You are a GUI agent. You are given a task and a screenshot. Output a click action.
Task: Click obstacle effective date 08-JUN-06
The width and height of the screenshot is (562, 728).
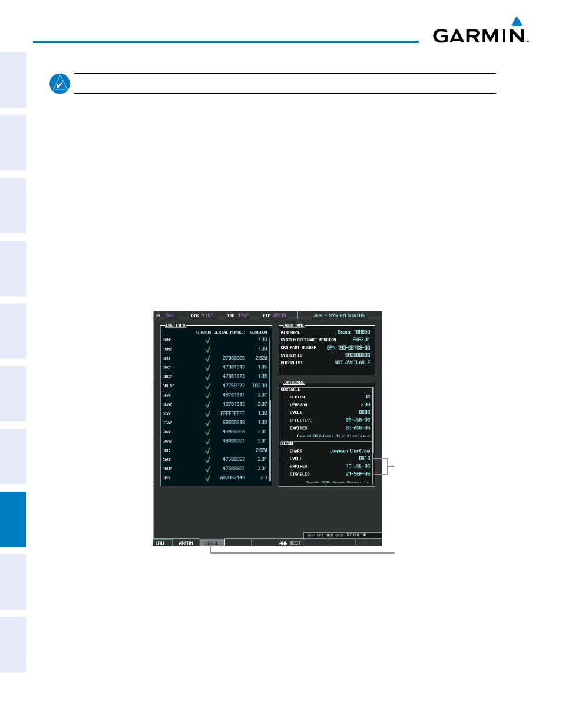tap(358, 420)
